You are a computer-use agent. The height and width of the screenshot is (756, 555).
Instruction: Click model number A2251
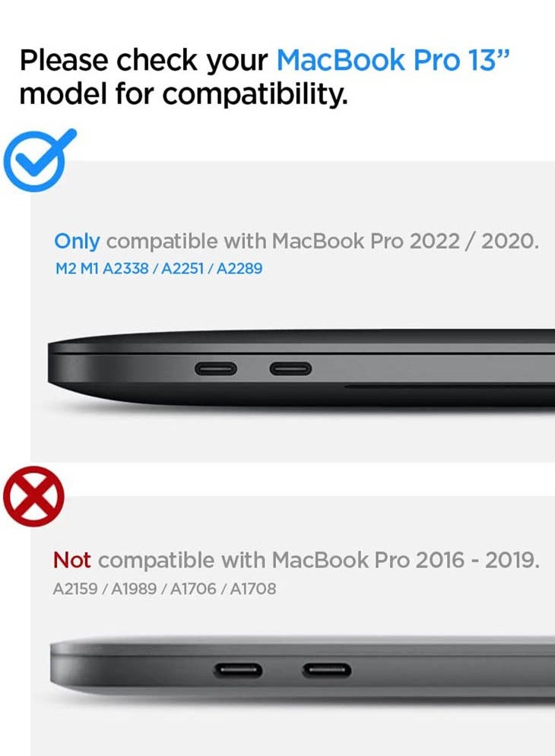click(182, 268)
